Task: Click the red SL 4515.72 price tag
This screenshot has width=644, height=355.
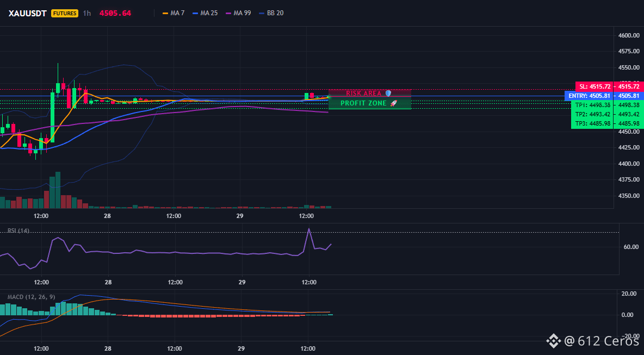Action: coord(610,86)
